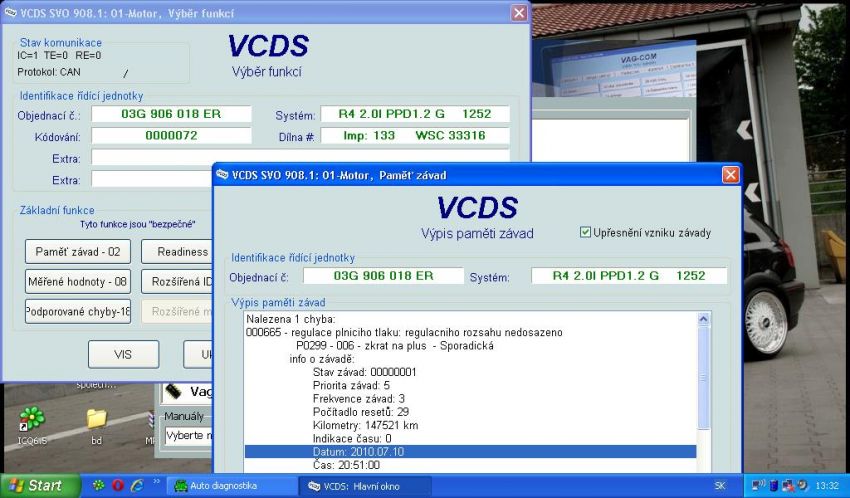The image size is (850, 498).
Task: Select the highlighted 'Datum: 2010.07.10' line
Action: pos(470,452)
